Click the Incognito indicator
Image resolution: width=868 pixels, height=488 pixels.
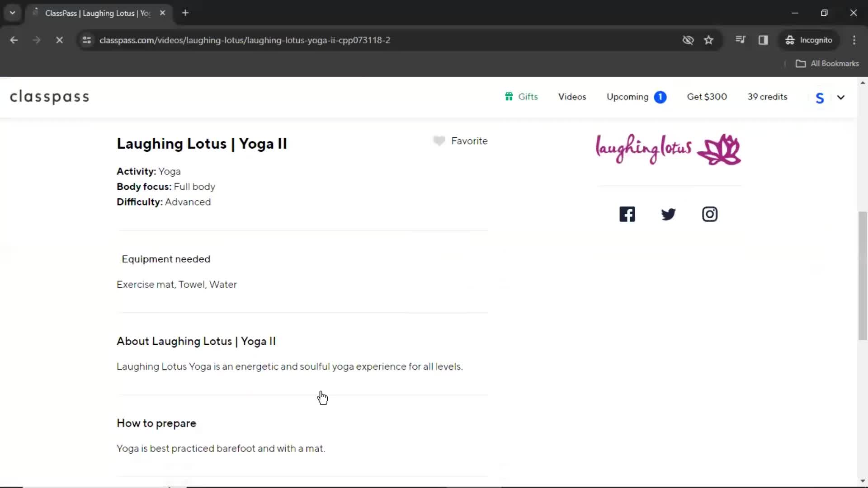coord(809,40)
